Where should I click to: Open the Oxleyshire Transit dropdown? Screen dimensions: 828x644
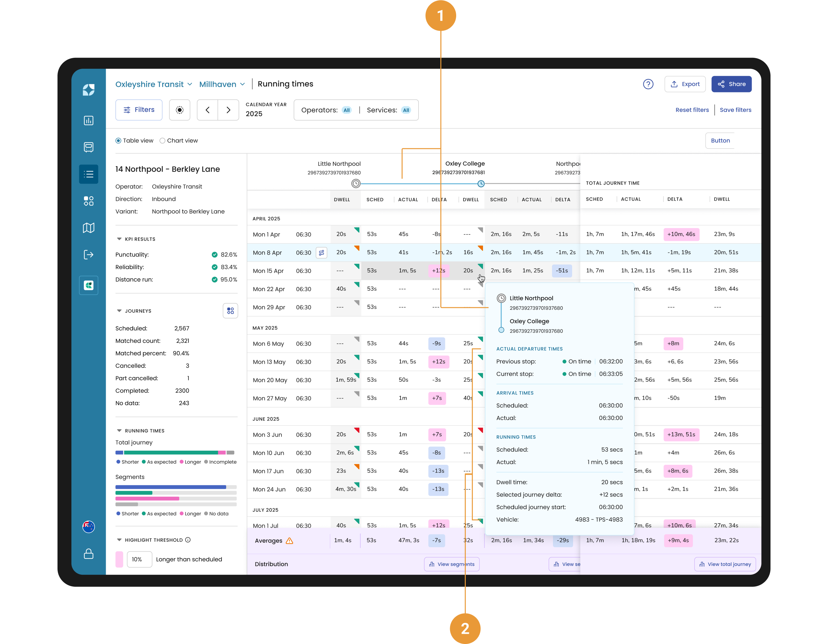tap(154, 84)
